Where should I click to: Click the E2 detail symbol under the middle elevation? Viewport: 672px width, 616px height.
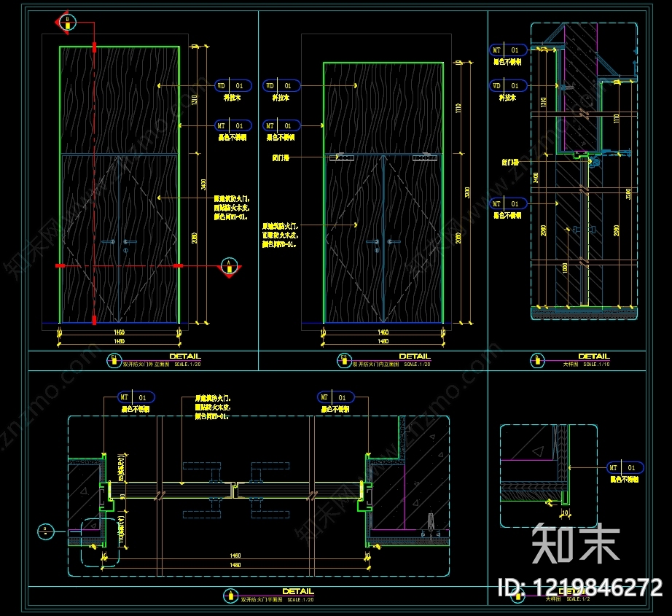(x=344, y=361)
